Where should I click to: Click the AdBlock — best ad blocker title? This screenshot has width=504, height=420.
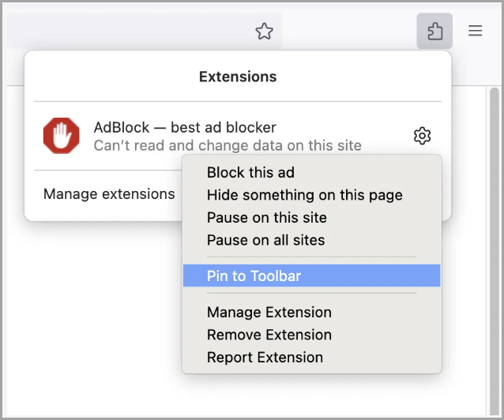tap(185, 127)
